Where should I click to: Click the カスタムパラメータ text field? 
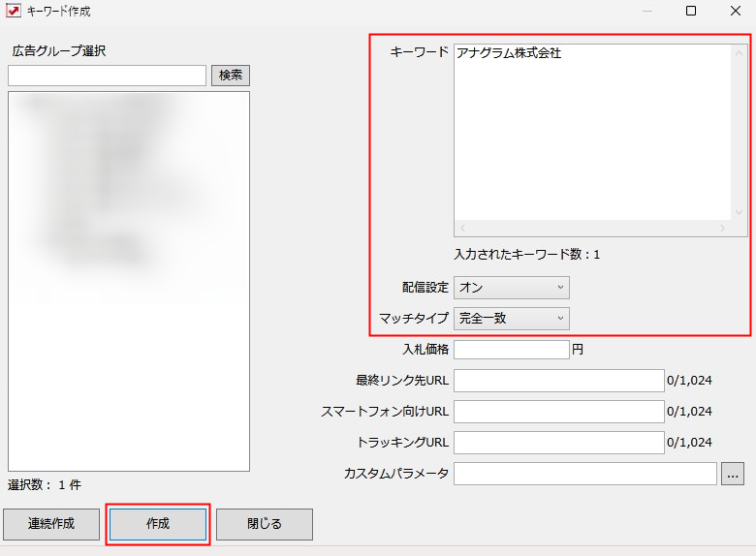(x=584, y=474)
